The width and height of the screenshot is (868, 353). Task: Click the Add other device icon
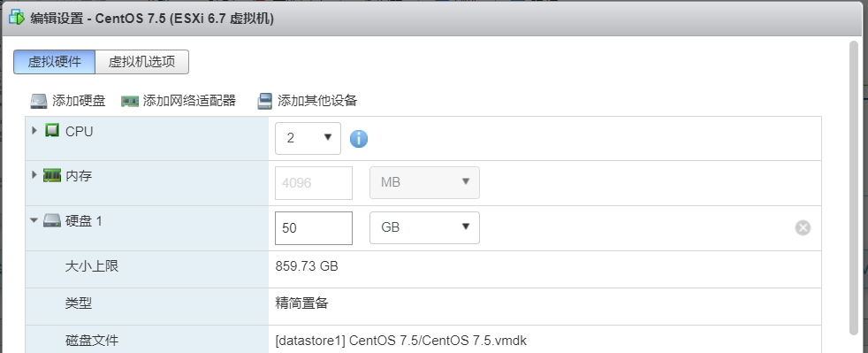tap(265, 101)
